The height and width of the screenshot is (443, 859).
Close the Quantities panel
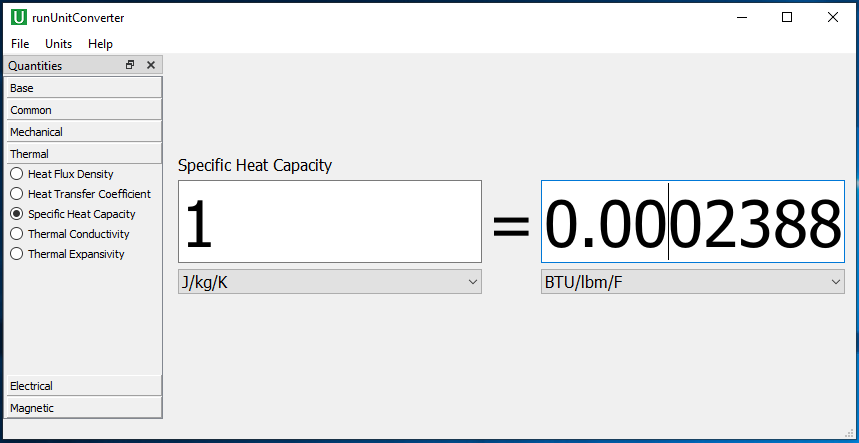pos(151,65)
